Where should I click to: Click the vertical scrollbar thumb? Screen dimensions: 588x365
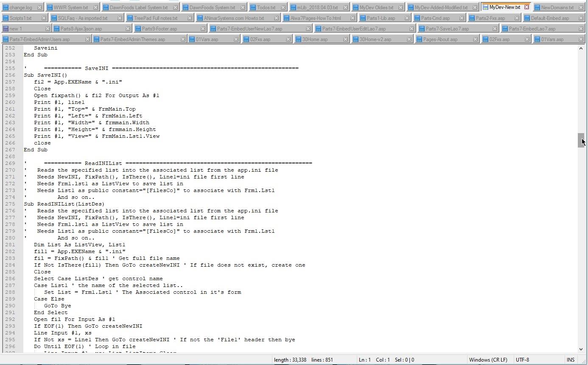click(581, 140)
